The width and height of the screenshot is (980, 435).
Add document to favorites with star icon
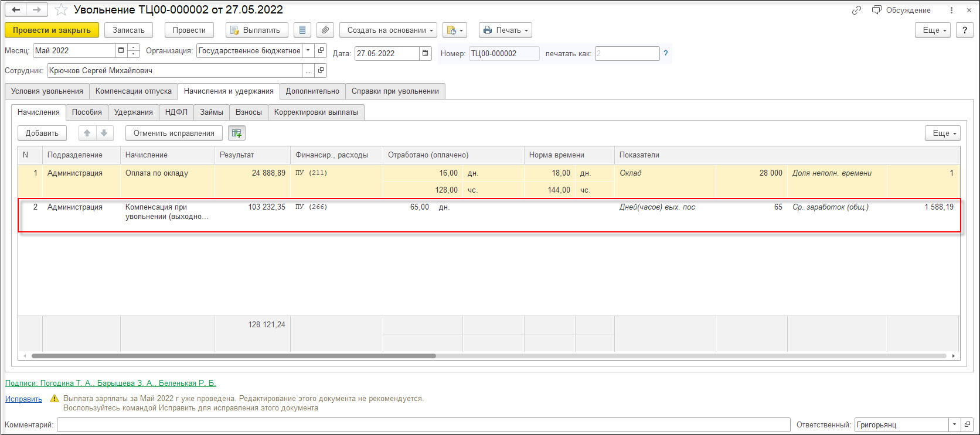tap(61, 10)
